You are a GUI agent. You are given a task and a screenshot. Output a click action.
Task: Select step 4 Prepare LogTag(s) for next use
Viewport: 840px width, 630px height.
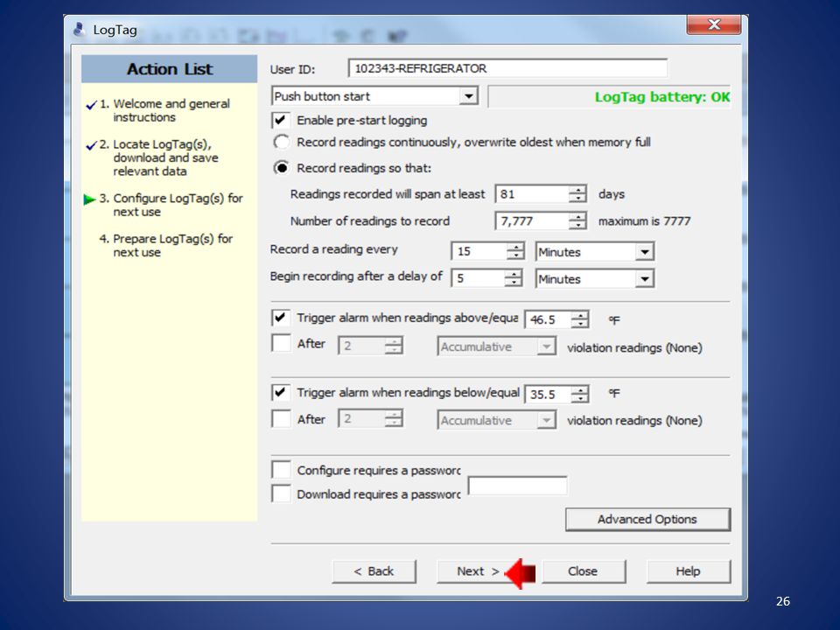(166, 245)
